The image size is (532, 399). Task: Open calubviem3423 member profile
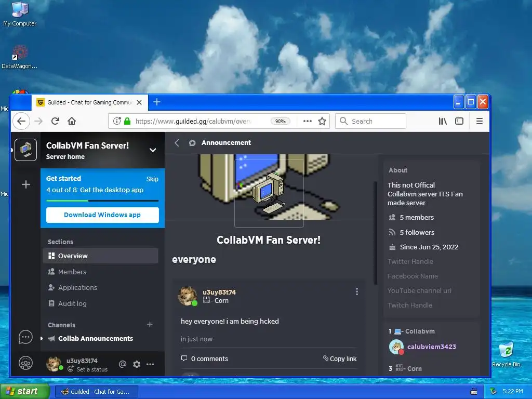point(432,347)
